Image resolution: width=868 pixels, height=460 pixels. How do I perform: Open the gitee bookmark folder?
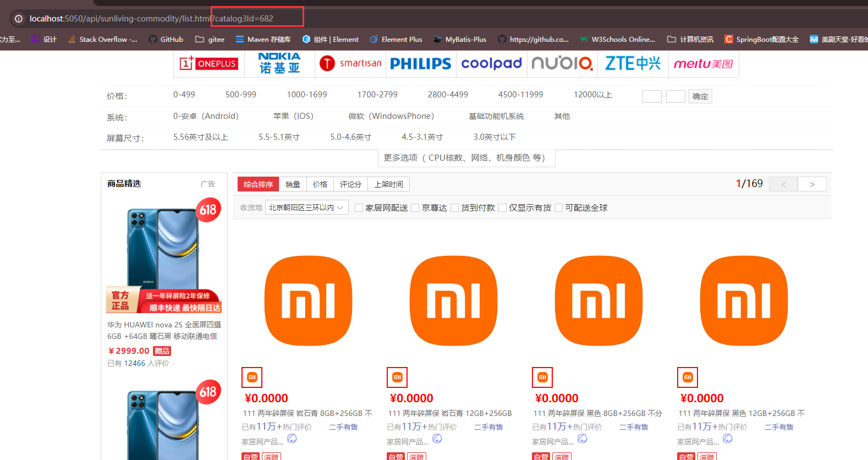210,39
